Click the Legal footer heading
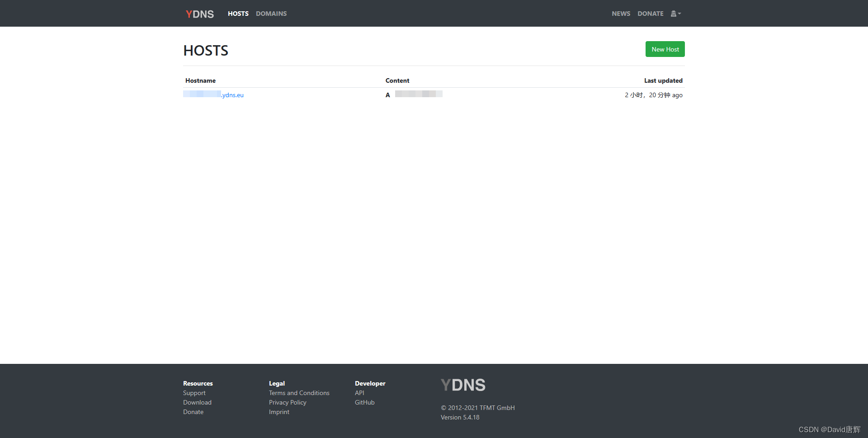Screen dimensions: 868x438 [x=277, y=383]
